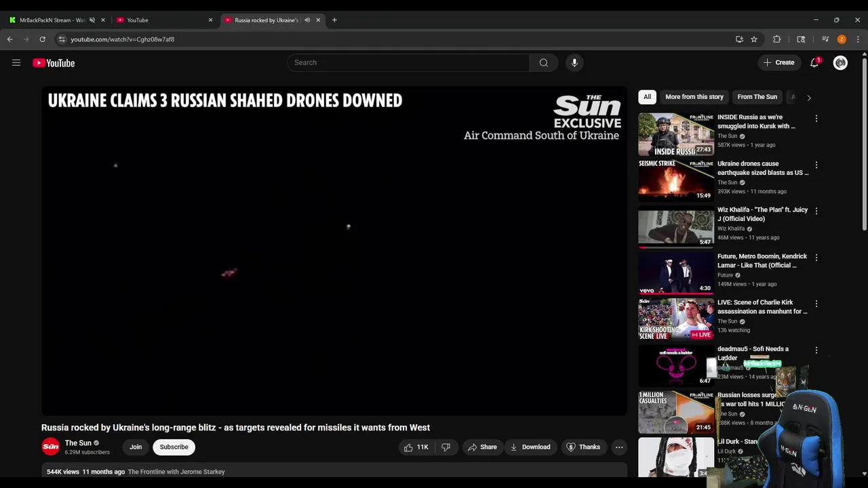
Task: Dislike the video with thumbs down
Action: tap(446, 447)
